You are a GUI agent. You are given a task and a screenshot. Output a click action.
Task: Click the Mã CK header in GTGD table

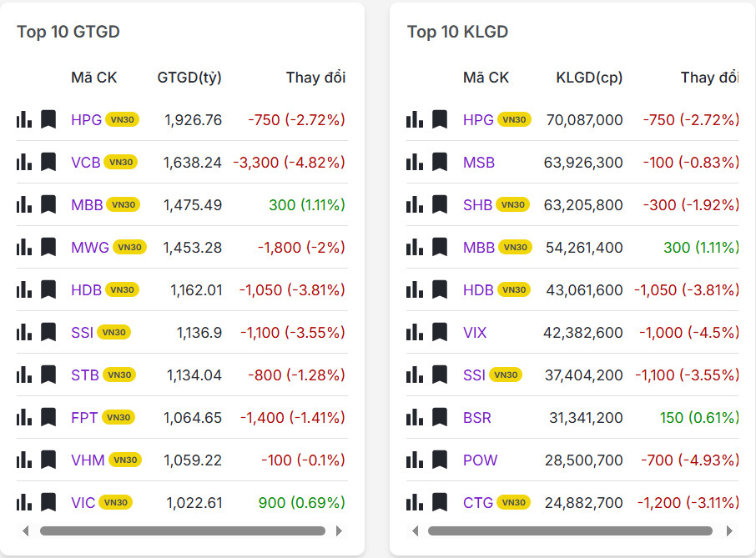pyautogui.click(x=94, y=78)
